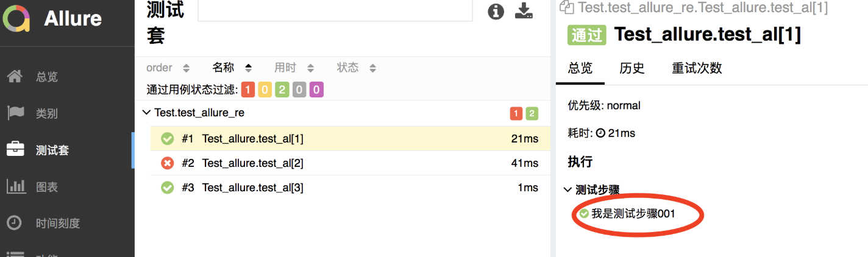Select the 测试套 briefcase icon
Viewport: 868px width, 257px height.
[x=15, y=150]
